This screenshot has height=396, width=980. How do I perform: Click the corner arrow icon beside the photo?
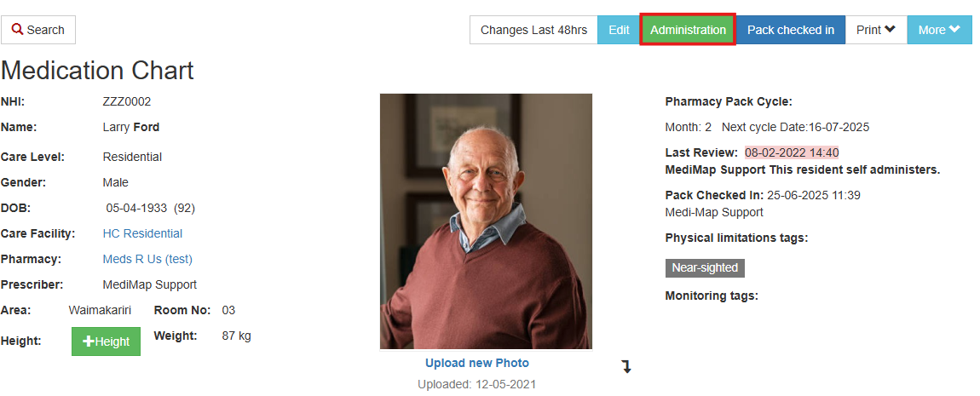(626, 367)
